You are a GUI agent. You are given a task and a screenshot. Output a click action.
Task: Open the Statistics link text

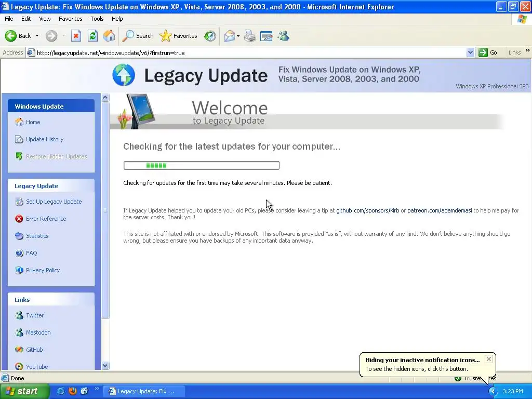(37, 236)
